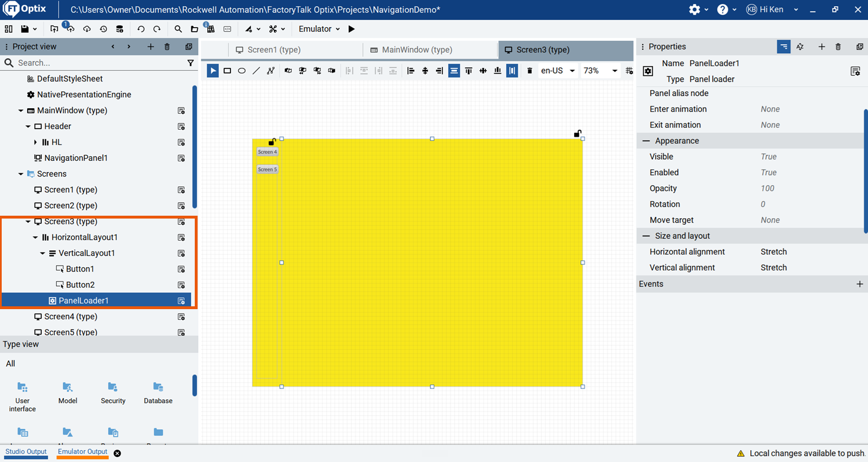This screenshot has height=462, width=868.
Task: Select the Ellipse drawing tool
Action: [x=242, y=71]
